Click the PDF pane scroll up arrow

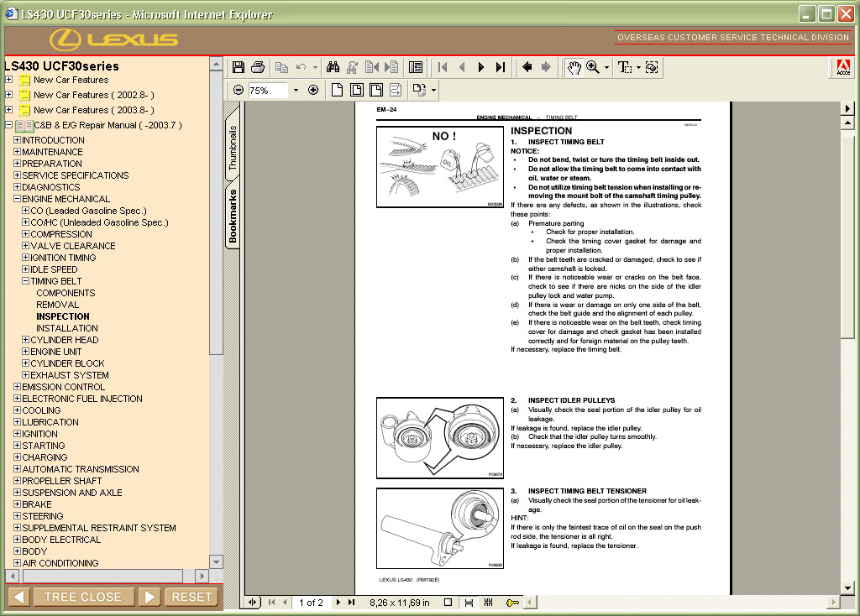click(x=847, y=123)
